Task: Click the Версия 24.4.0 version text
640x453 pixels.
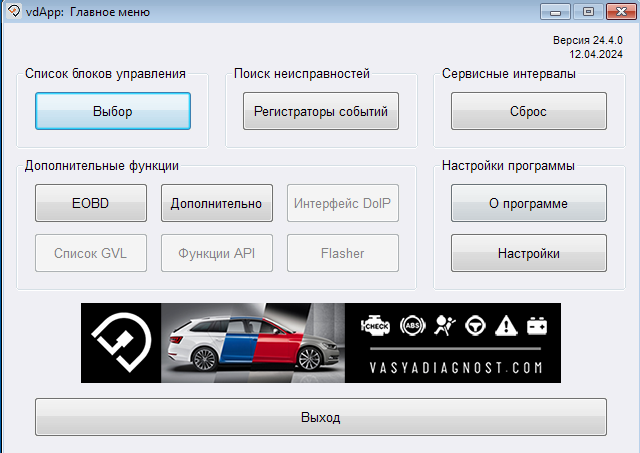Action: pos(588,40)
